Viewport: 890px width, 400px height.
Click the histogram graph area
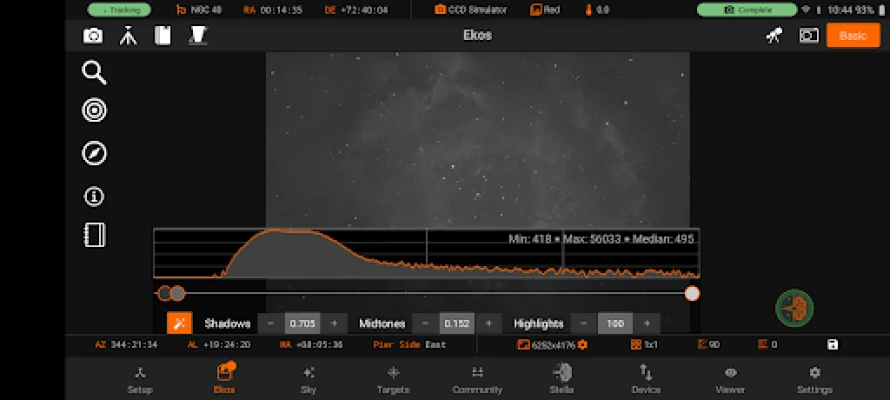426,254
